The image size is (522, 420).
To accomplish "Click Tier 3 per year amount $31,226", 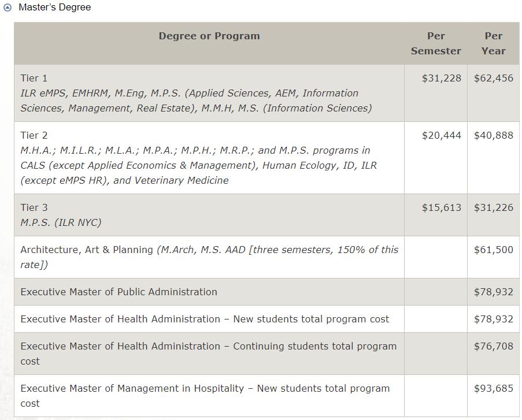I will (493, 207).
